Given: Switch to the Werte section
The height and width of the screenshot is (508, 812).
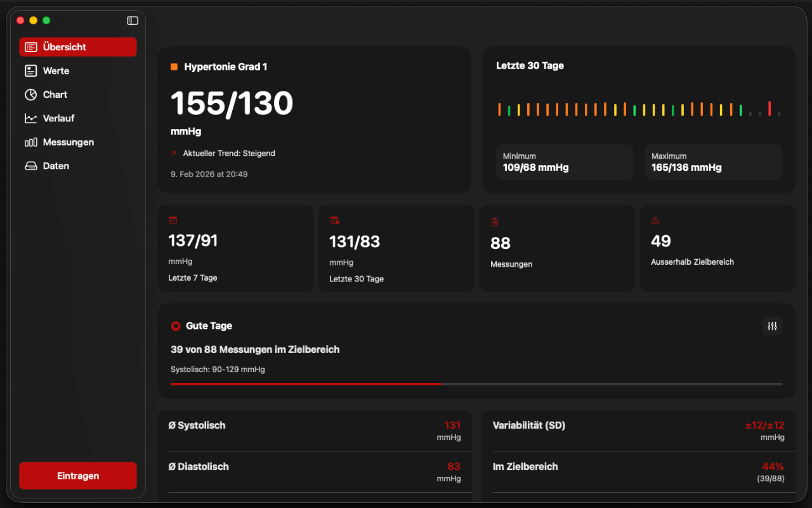Looking at the screenshot, I should tap(56, 71).
